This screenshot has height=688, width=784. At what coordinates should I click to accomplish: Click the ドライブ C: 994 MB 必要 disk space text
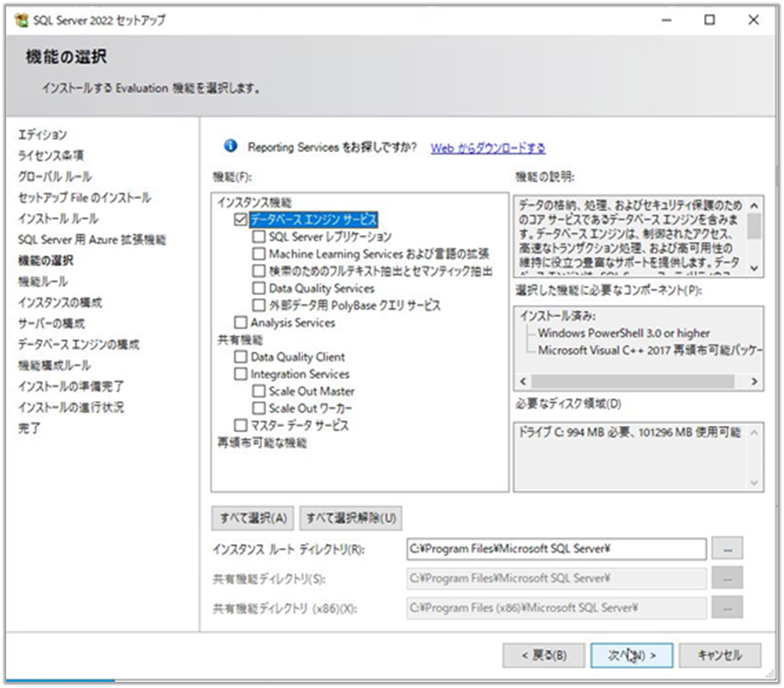(630, 432)
